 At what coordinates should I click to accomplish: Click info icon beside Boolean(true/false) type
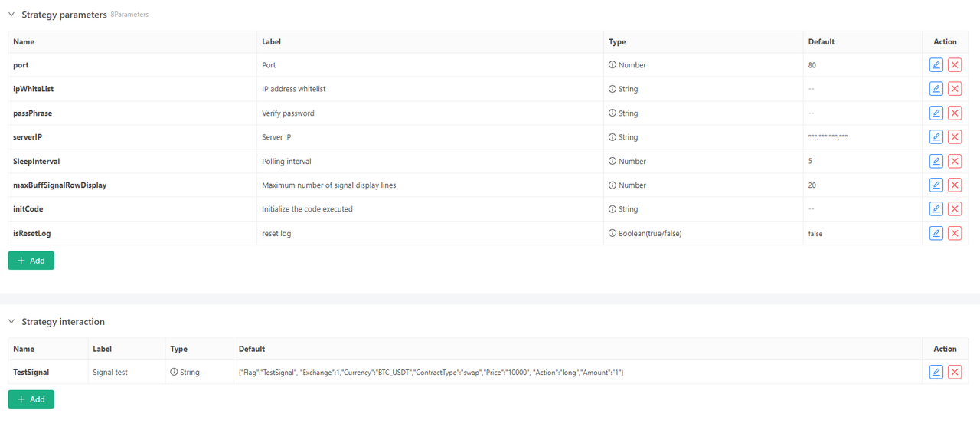612,233
